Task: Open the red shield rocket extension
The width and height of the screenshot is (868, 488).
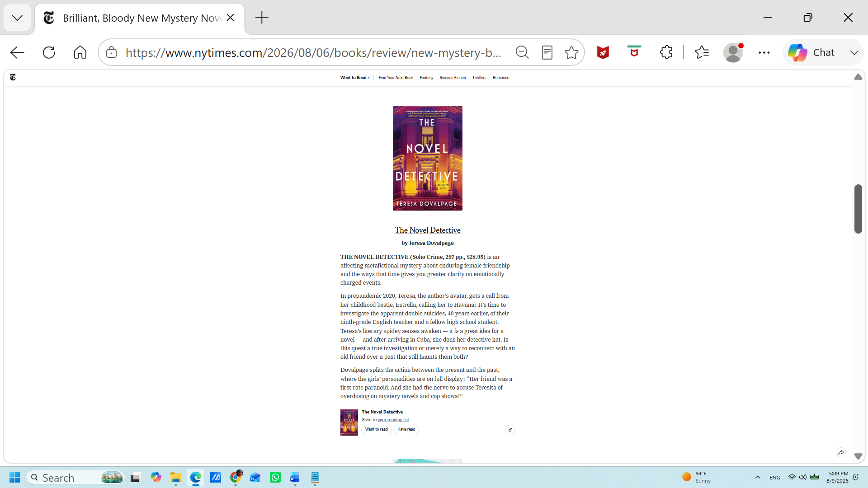Action: coord(603,52)
